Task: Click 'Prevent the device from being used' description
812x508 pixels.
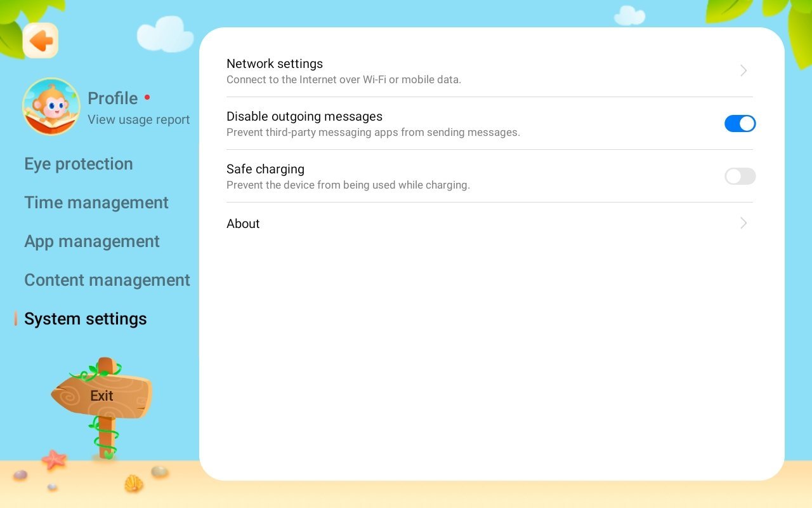Action: 348,185
